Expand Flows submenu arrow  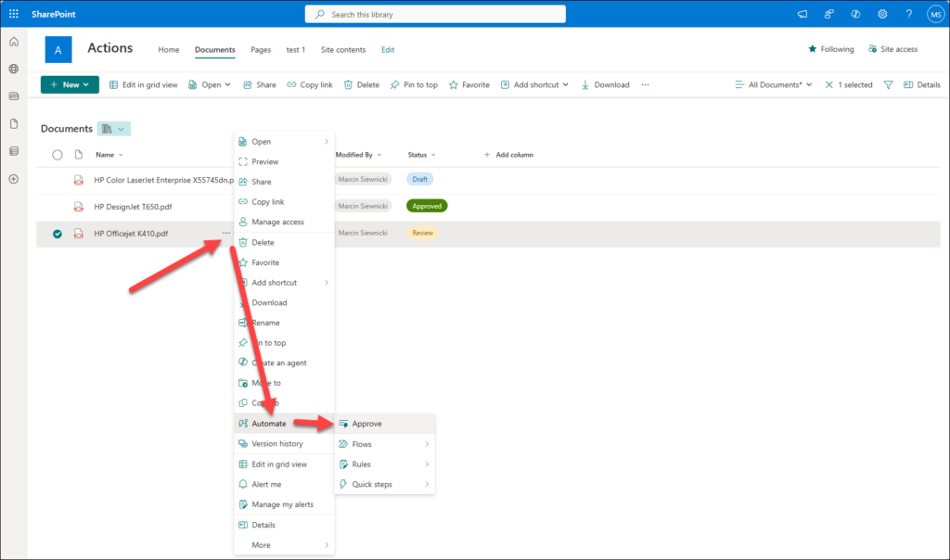click(427, 444)
